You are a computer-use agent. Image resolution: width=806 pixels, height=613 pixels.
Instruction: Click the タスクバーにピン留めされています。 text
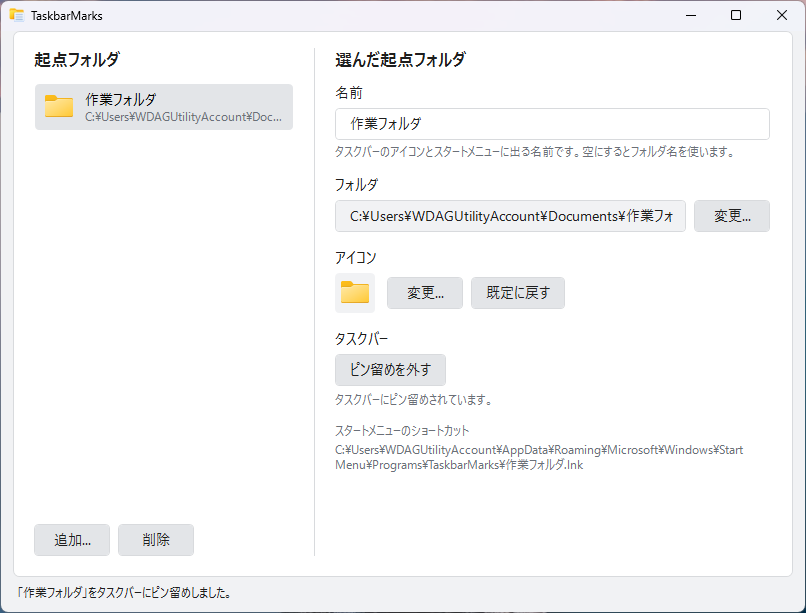pos(414,400)
